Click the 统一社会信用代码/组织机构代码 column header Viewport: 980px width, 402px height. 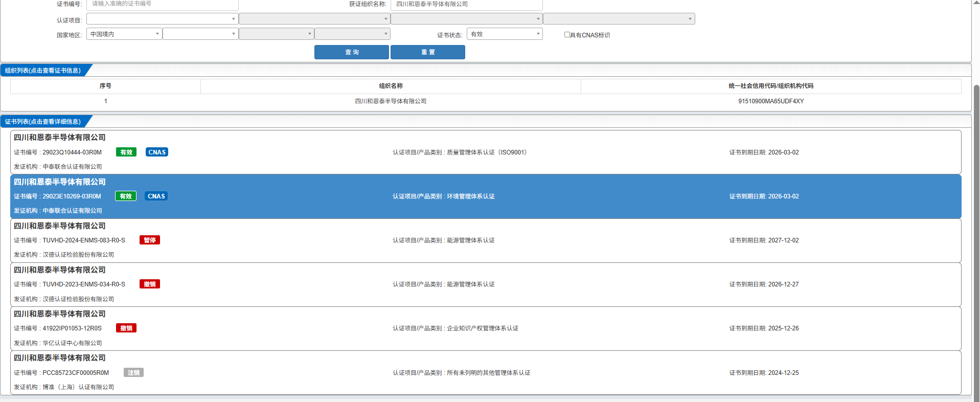(771, 86)
